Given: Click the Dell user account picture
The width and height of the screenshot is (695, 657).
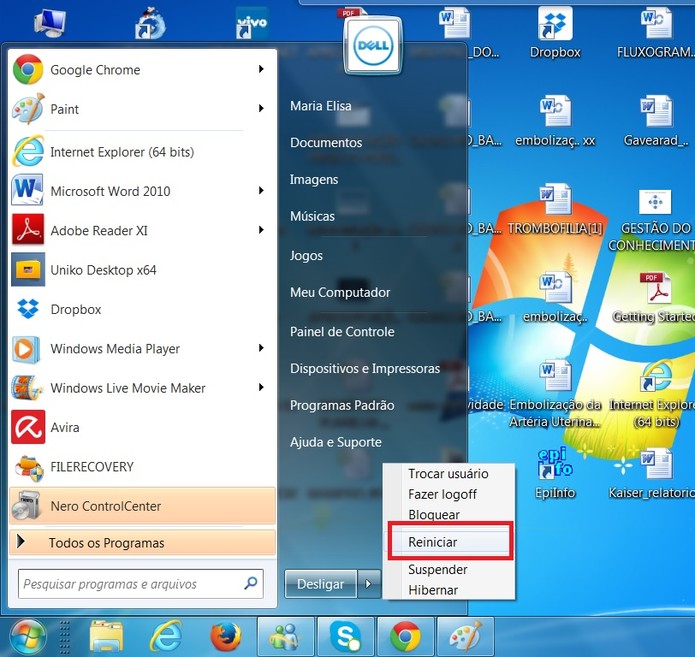Looking at the screenshot, I should (373, 45).
